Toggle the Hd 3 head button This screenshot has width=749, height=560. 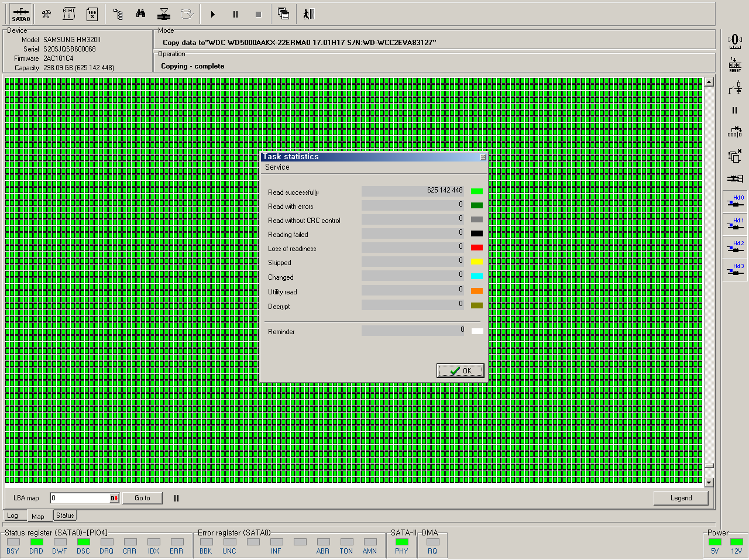pos(735,270)
